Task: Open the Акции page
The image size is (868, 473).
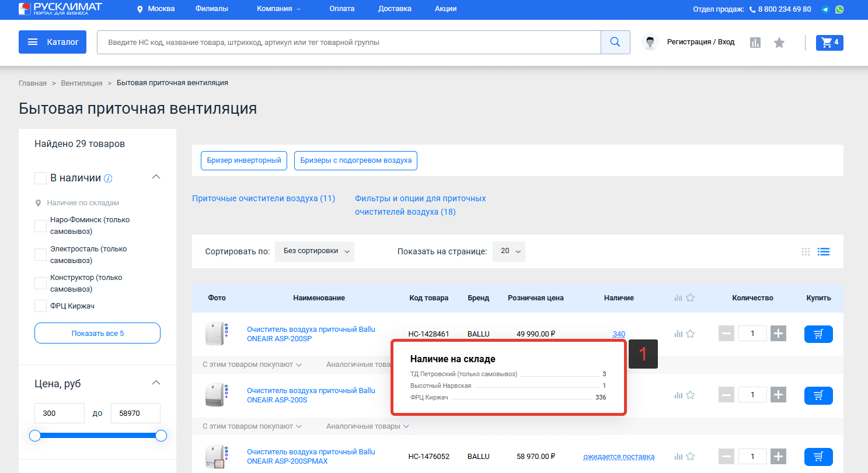Action: (x=446, y=9)
